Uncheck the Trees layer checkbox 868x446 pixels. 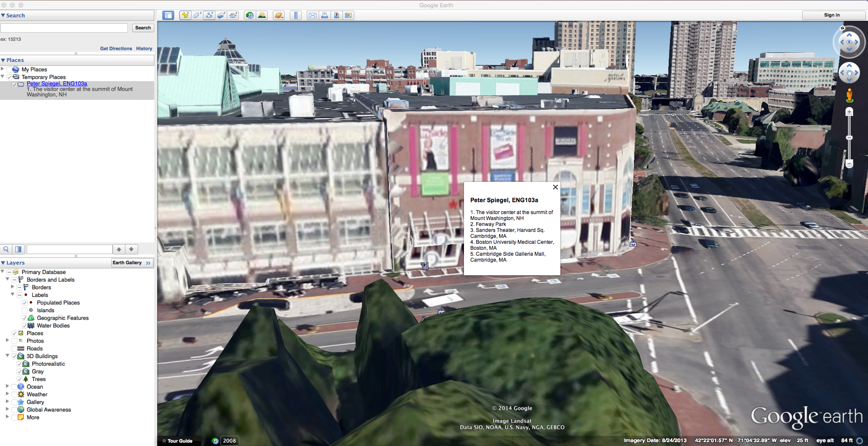click(20, 379)
